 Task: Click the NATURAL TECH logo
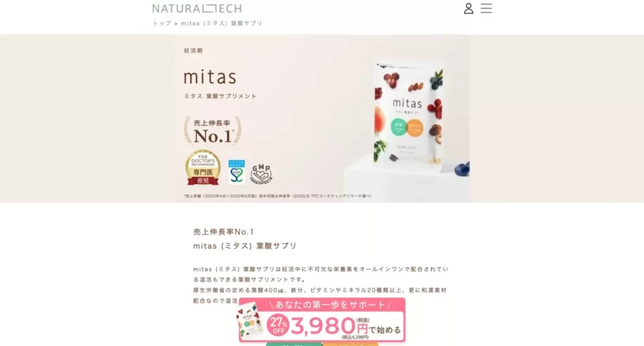point(197,9)
